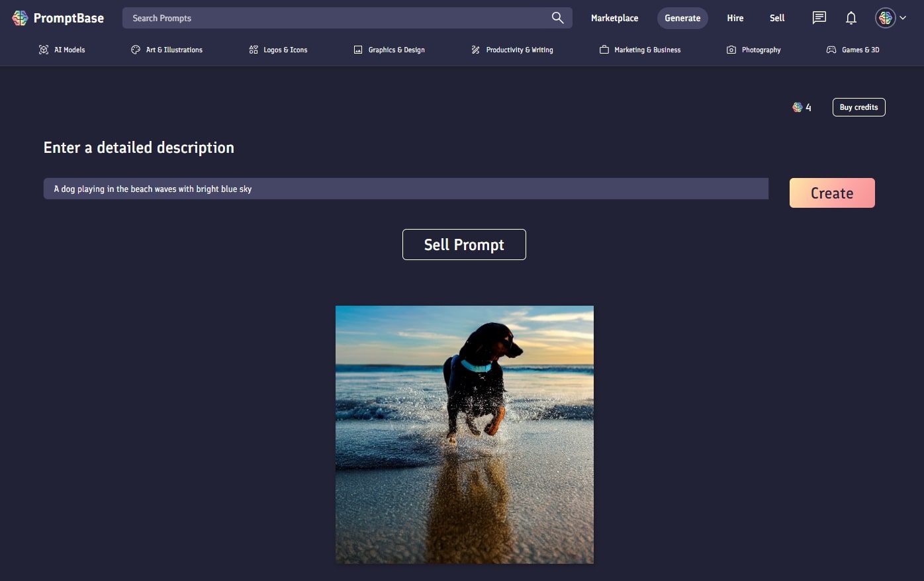Click the Photography camera icon

731,49
